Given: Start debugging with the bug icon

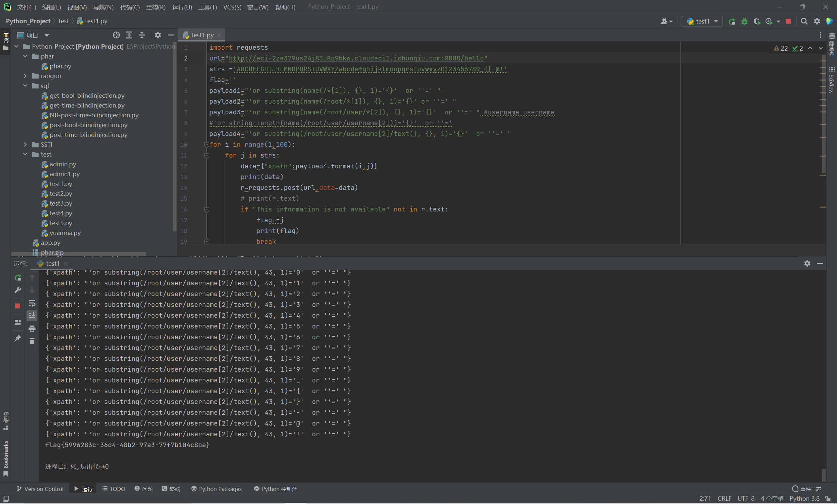Looking at the screenshot, I should coord(744,21).
